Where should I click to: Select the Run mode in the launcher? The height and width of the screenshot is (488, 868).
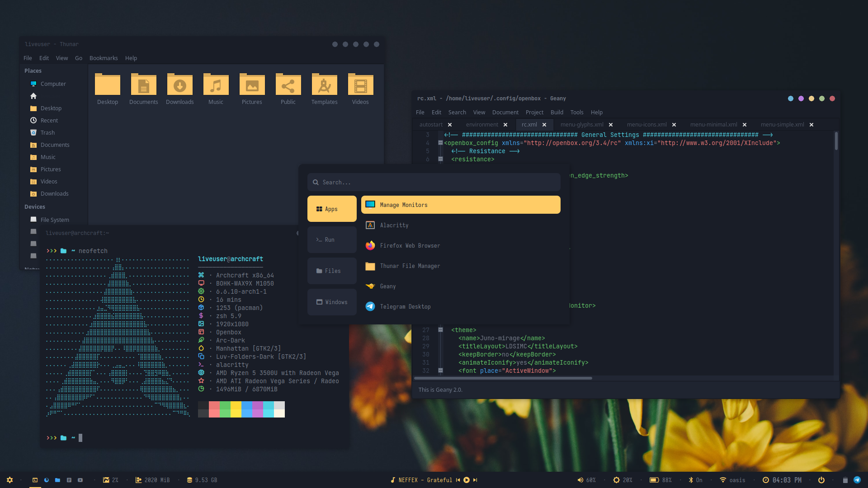pyautogui.click(x=331, y=240)
